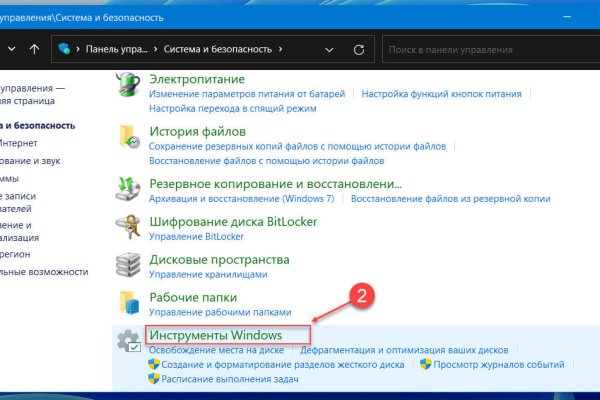Click the Дисковые пространства drives icon
Viewport: 600px width, 400px height.
pyautogui.click(x=127, y=264)
